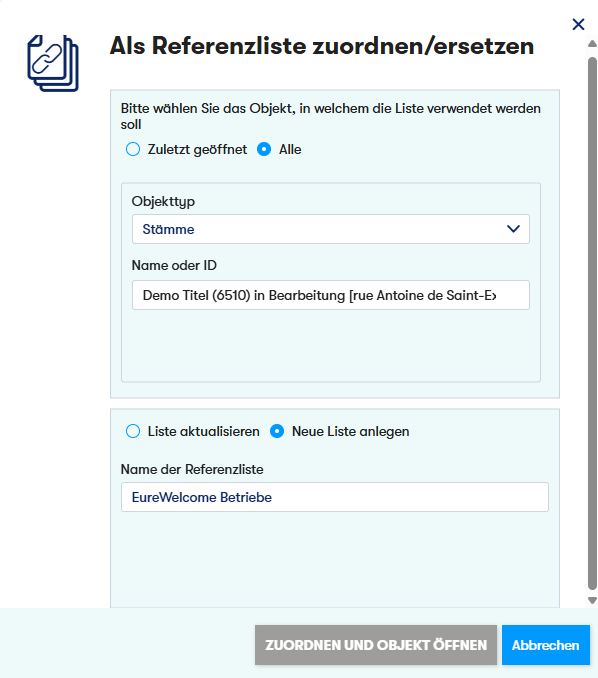
Task: Click the Name oder ID label
Action: click(174, 265)
